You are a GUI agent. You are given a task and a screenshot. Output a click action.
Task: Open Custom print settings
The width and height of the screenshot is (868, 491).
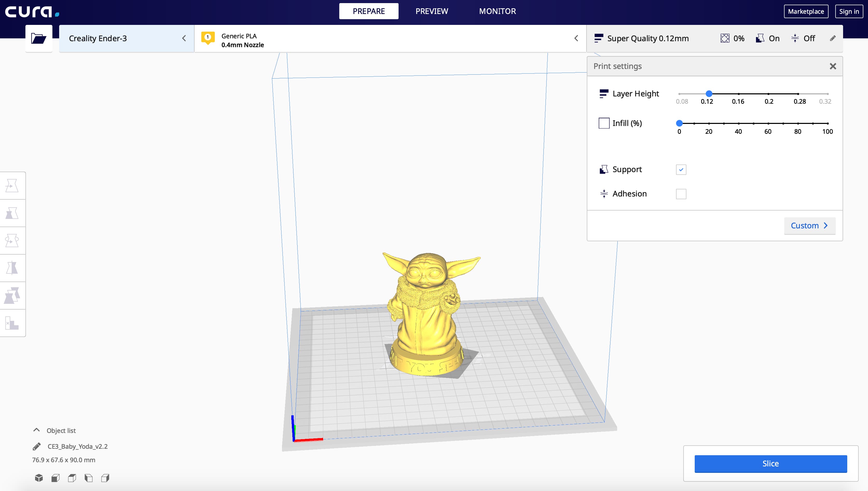(x=810, y=226)
